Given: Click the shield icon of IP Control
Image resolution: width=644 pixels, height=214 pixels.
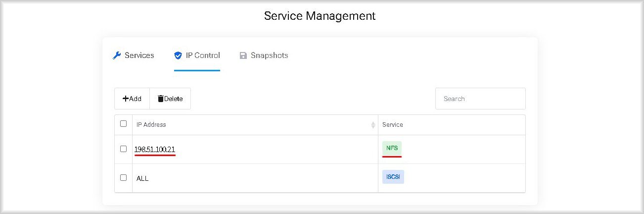Looking at the screenshot, I should click(178, 55).
